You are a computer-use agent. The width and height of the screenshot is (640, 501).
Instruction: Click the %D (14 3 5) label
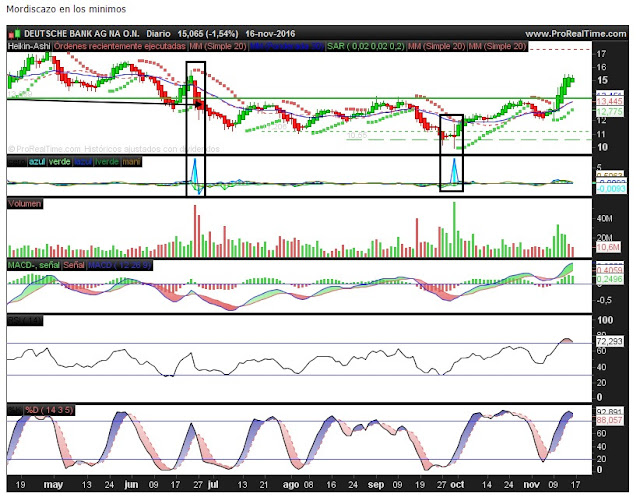tap(49, 410)
